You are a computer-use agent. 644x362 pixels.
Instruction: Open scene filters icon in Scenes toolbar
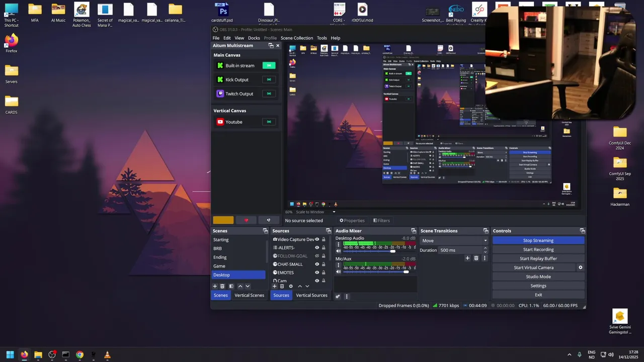[231, 286]
